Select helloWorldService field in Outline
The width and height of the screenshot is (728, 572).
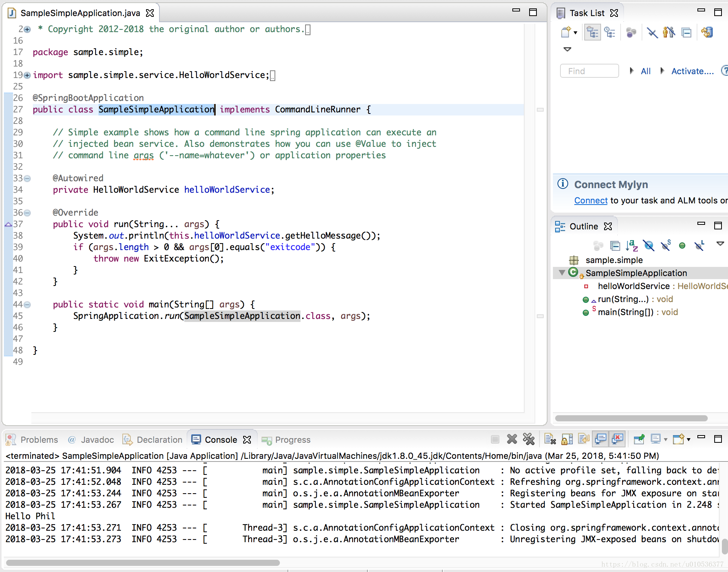[655, 286]
